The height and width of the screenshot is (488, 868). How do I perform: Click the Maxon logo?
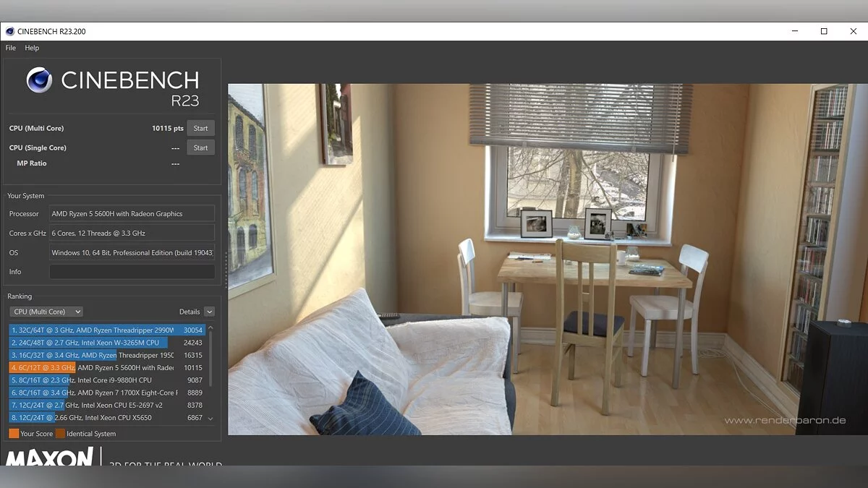coord(50,456)
